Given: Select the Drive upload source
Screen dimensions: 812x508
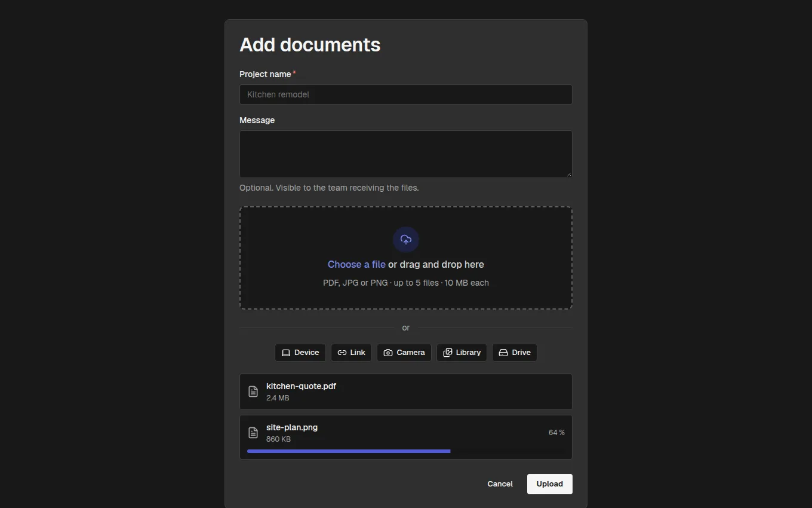Looking at the screenshot, I should [x=515, y=353].
